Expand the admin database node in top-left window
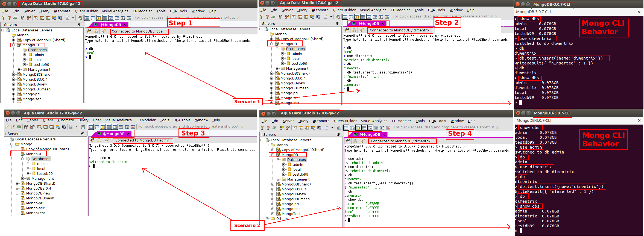The image size is (644, 236). (x=25, y=55)
